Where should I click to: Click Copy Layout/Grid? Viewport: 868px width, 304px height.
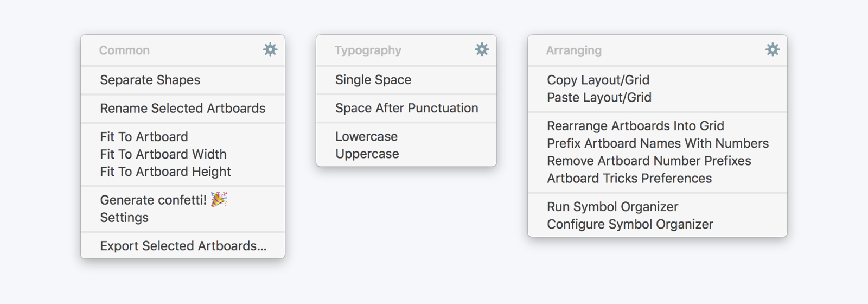(598, 80)
